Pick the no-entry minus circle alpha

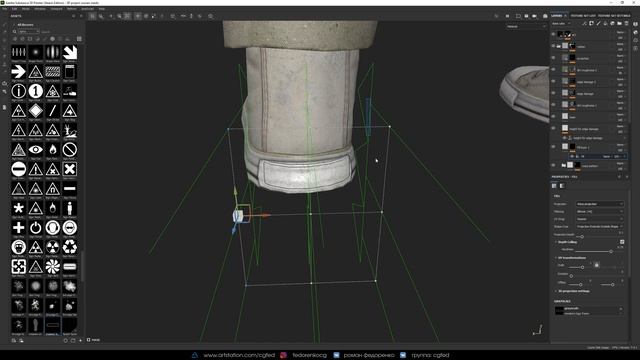tap(18, 169)
